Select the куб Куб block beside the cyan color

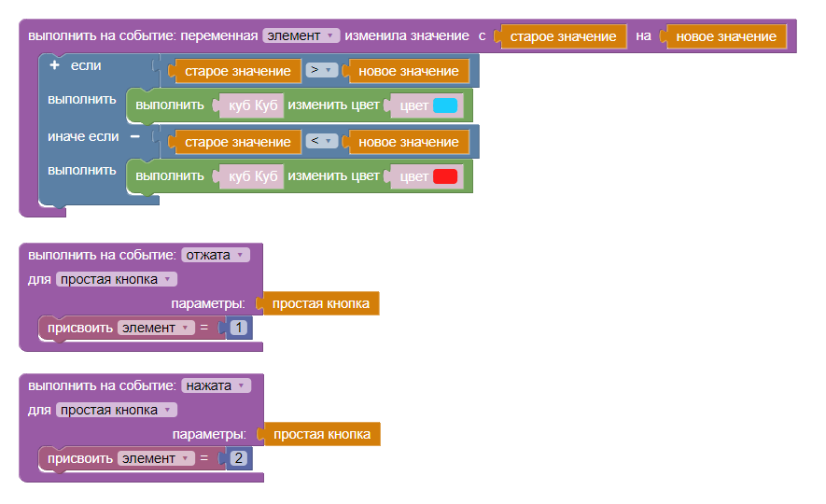point(253,105)
